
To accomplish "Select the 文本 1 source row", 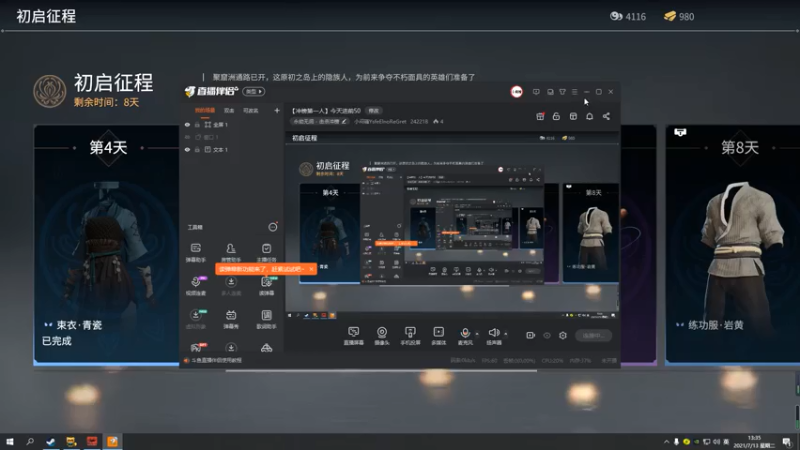I will 232,149.
